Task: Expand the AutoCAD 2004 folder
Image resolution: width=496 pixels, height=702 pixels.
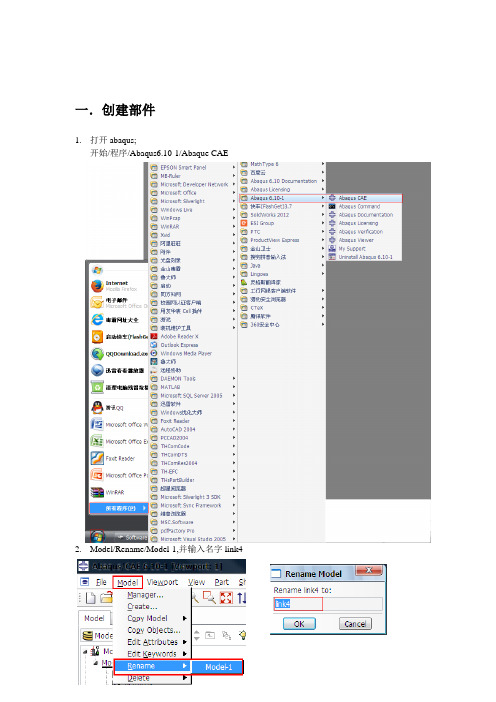Action: pyautogui.click(x=192, y=429)
